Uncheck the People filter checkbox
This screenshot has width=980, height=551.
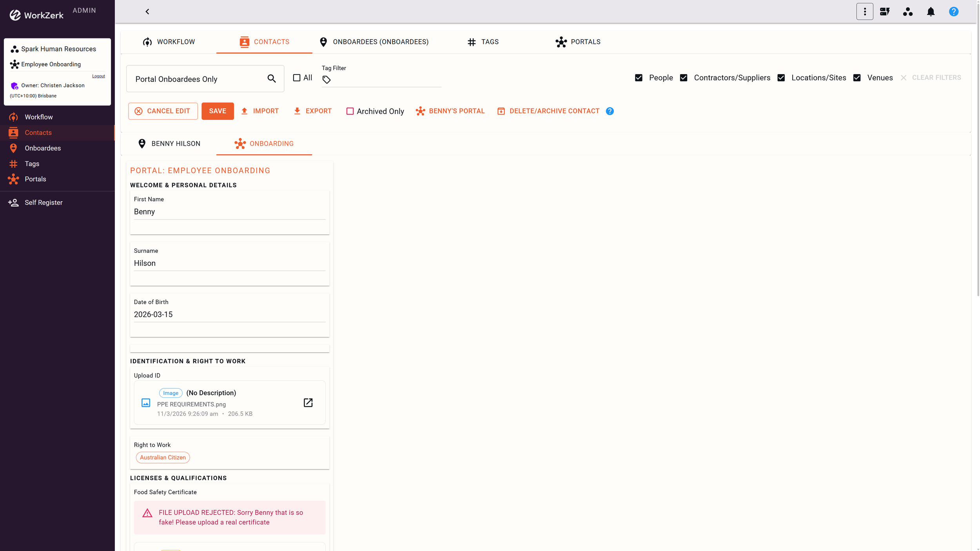point(639,78)
